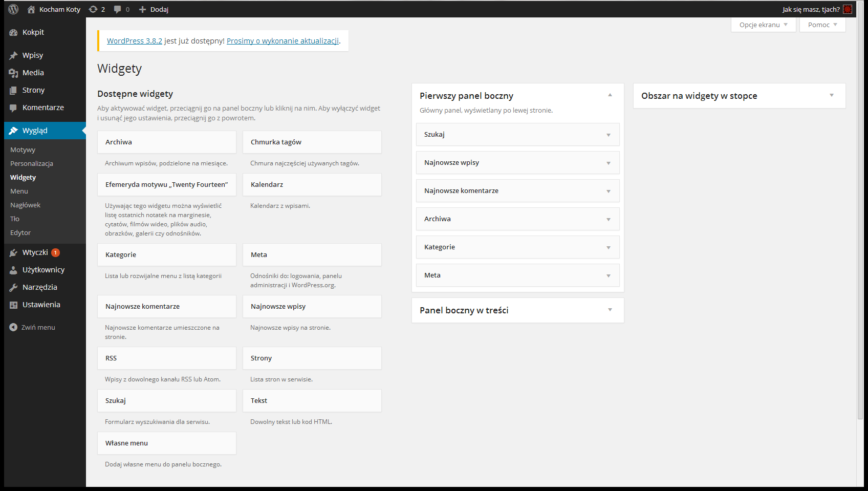Viewport: 868px width, 491px height.
Task: Select the Widgety submenu item
Action: click(x=23, y=177)
